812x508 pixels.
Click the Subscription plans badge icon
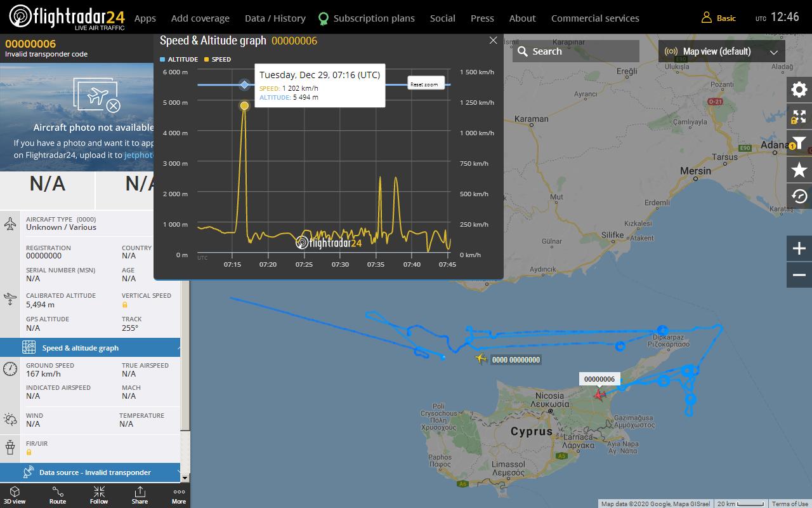[x=324, y=18]
